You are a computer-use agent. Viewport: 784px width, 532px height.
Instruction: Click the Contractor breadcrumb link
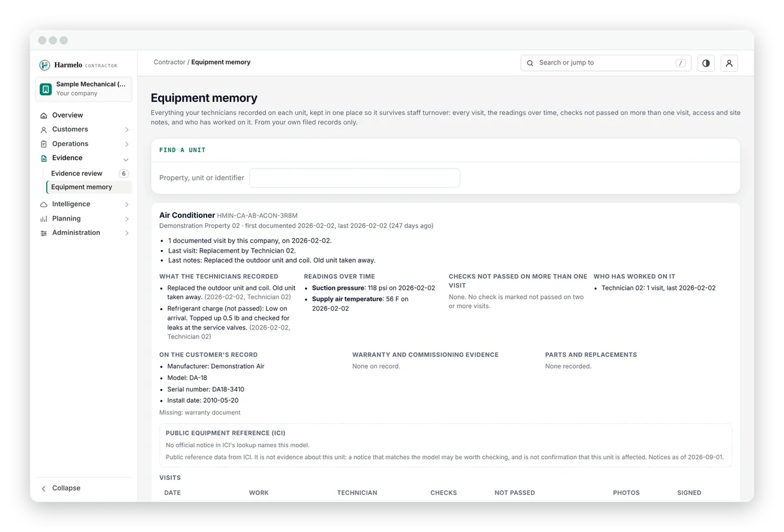point(169,63)
